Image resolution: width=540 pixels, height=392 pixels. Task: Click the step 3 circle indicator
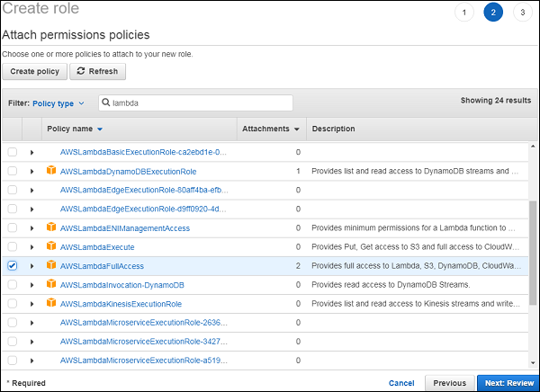[x=521, y=12]
